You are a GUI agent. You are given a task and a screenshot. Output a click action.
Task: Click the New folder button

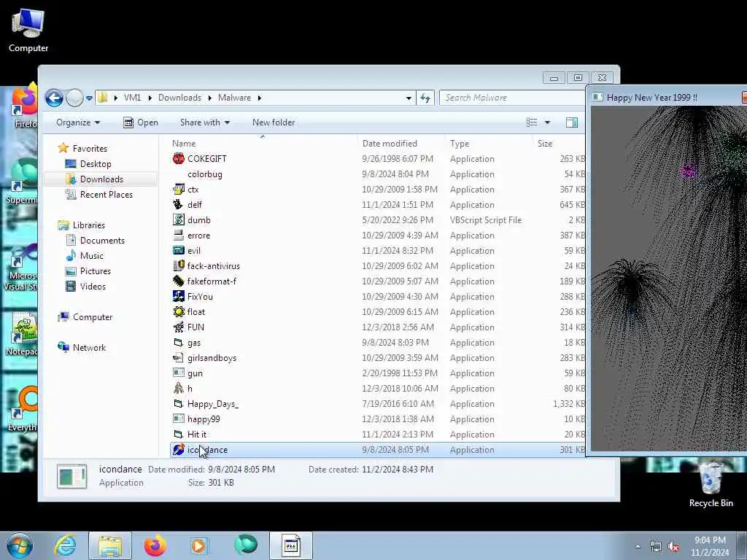pos(274,122)
